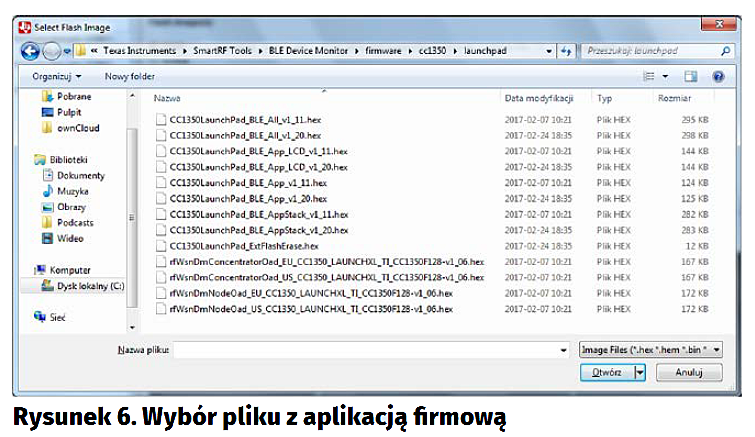The image size is (755, 437).
Task: Select CC1350LaunchPad_ExtFlashErase.hex file
Action: (244, 246)
